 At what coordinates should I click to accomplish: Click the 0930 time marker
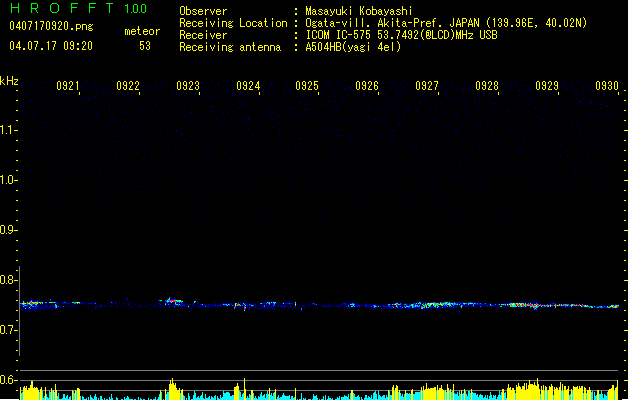tap(607, 86)
